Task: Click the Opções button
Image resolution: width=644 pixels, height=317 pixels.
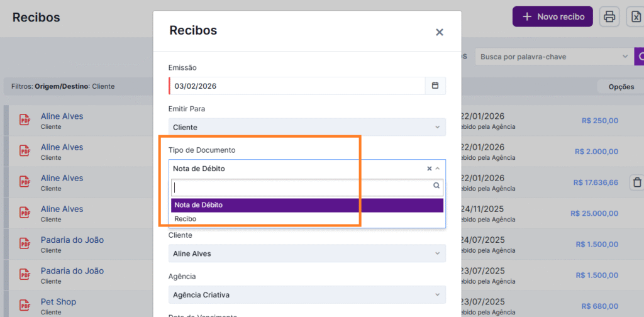Action: (621, 87)
